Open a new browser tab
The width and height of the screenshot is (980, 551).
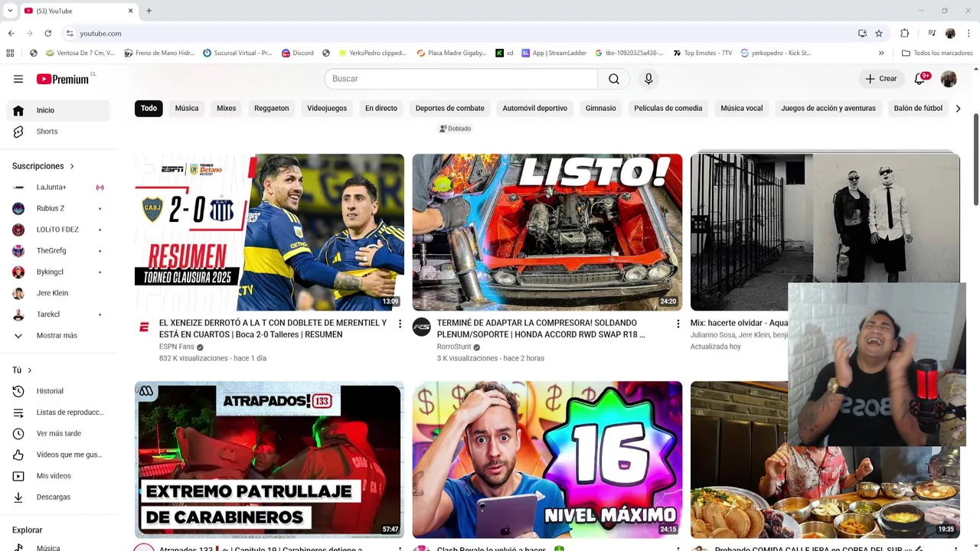coord(149,11)
